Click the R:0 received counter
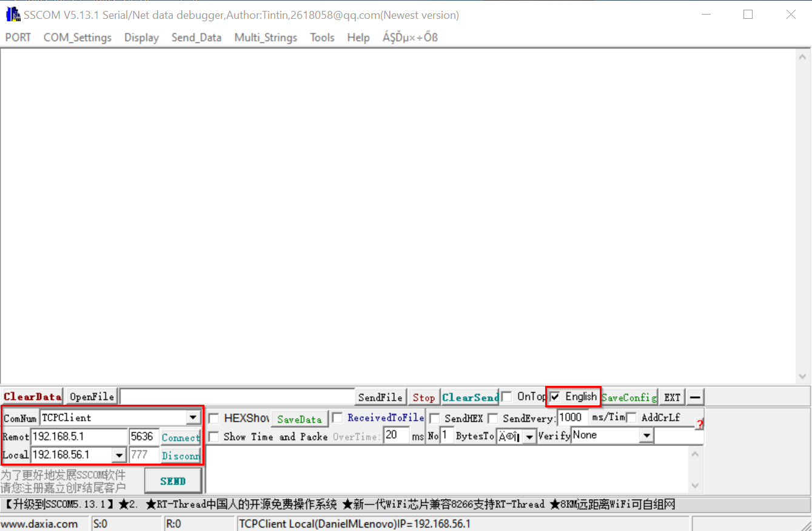The width and height of the screenshot is (812, 531). 173,524
